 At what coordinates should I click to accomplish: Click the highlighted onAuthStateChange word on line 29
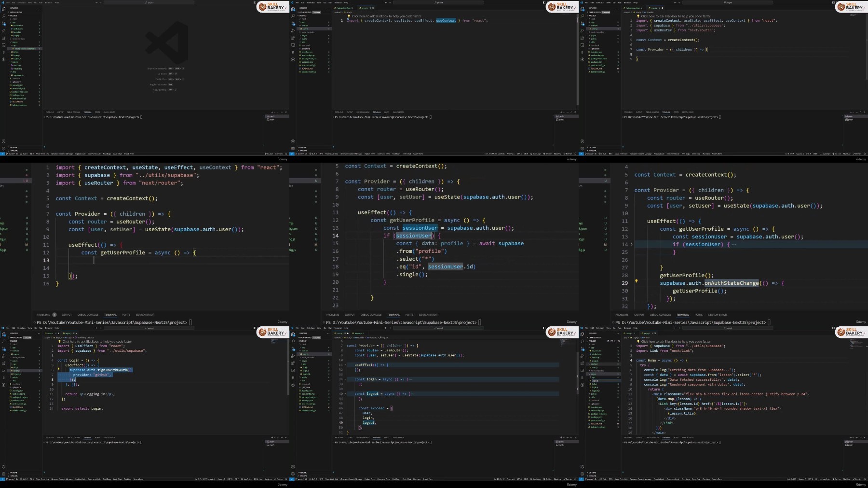(732, 283)
